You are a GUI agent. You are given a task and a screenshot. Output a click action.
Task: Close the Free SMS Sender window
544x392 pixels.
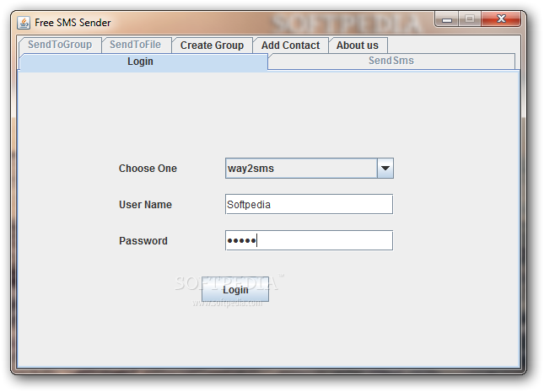[501, 19]
